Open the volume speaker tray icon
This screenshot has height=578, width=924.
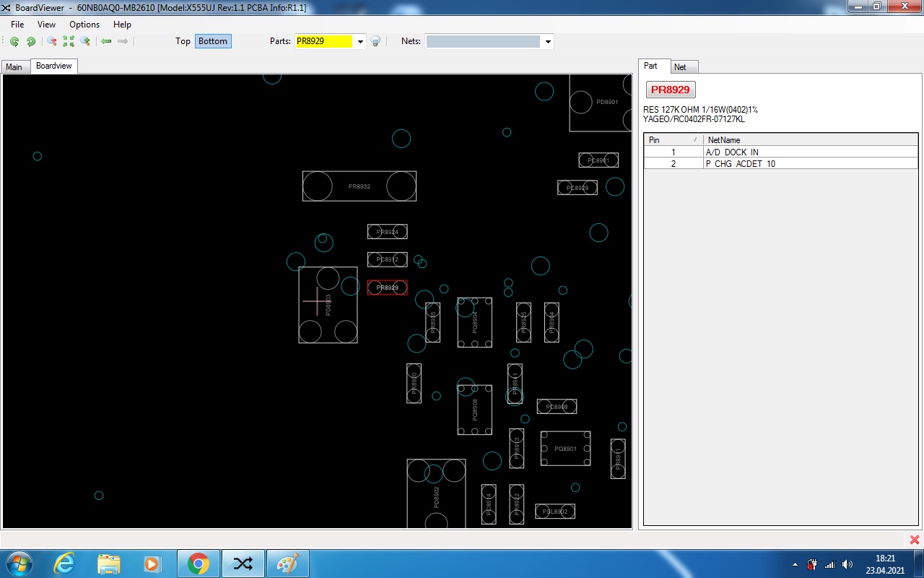point(847,564)
